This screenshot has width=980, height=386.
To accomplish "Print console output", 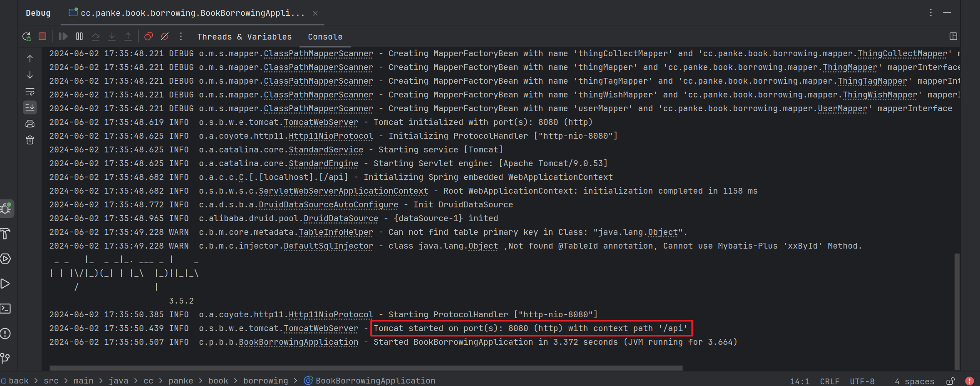I will tap(30, 124).
